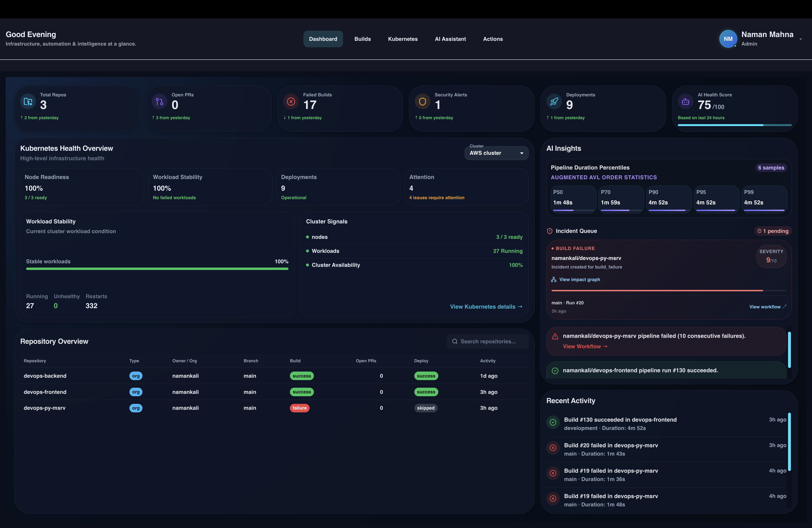
Task: Select the Actions tab
Action: point(493,39)
